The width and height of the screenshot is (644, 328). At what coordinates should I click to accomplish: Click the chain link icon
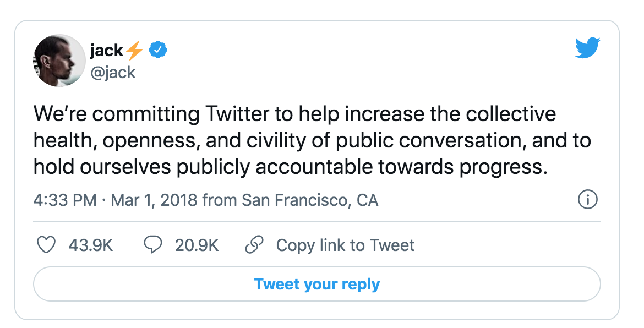pos(254,245)
